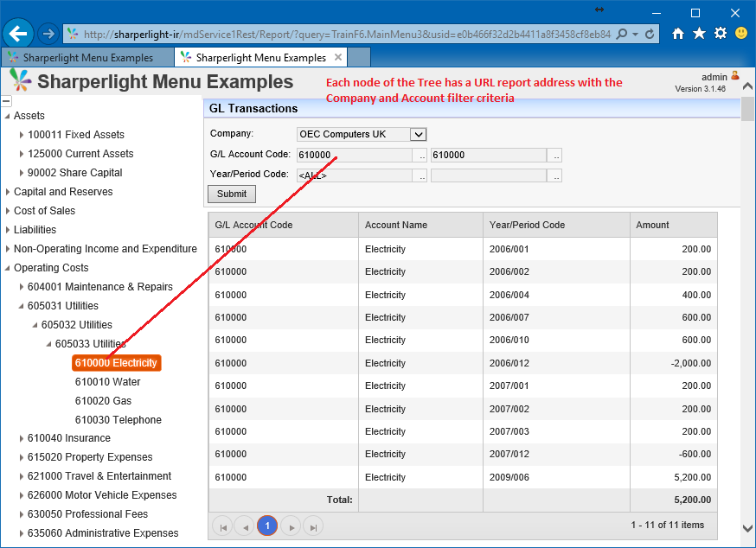This screenshot has width=756, height=548.
Task: Click the first Year/Period Code input field
Action: pyautogui.click(x=355, y=175)
